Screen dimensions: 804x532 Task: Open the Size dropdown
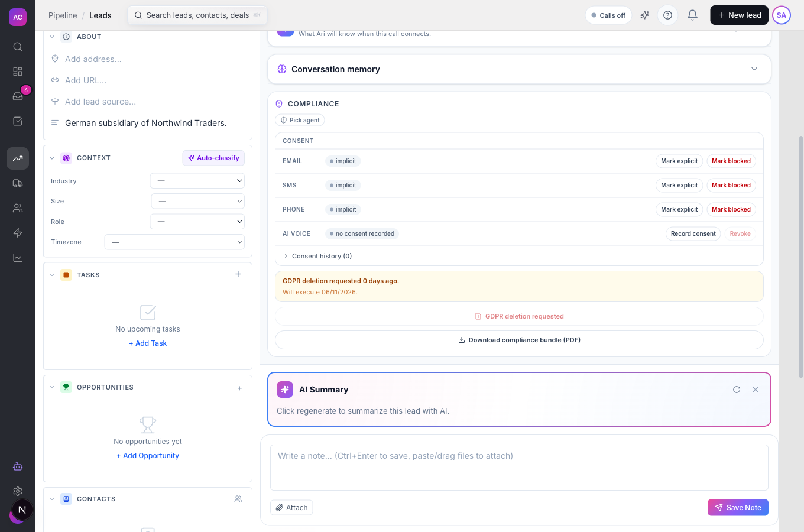[x=197, y=201]
